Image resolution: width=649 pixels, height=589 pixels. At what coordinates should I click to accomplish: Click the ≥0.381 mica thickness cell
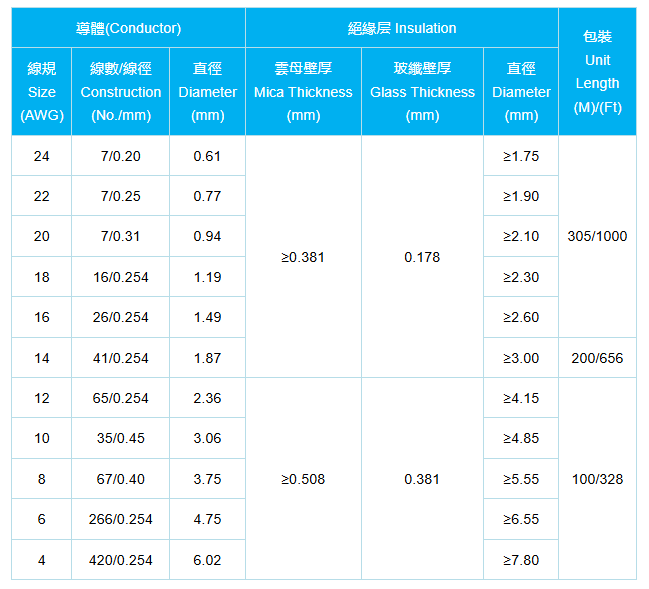tap(303, 257)
